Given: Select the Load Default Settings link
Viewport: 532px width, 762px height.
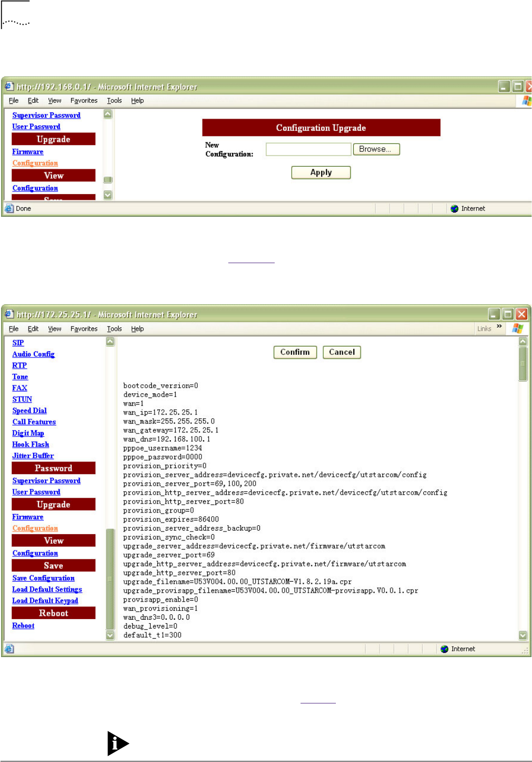Looking at the screenshot, I should point(47,589).
